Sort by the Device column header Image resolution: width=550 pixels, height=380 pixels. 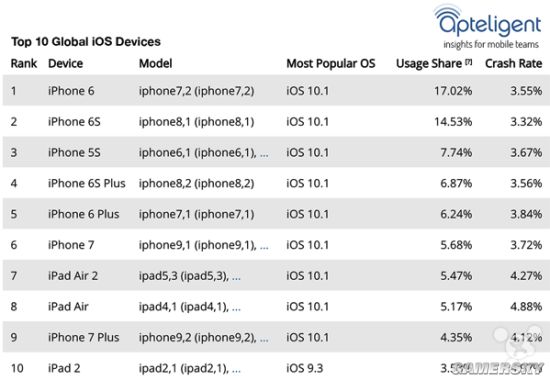point(66,64)
